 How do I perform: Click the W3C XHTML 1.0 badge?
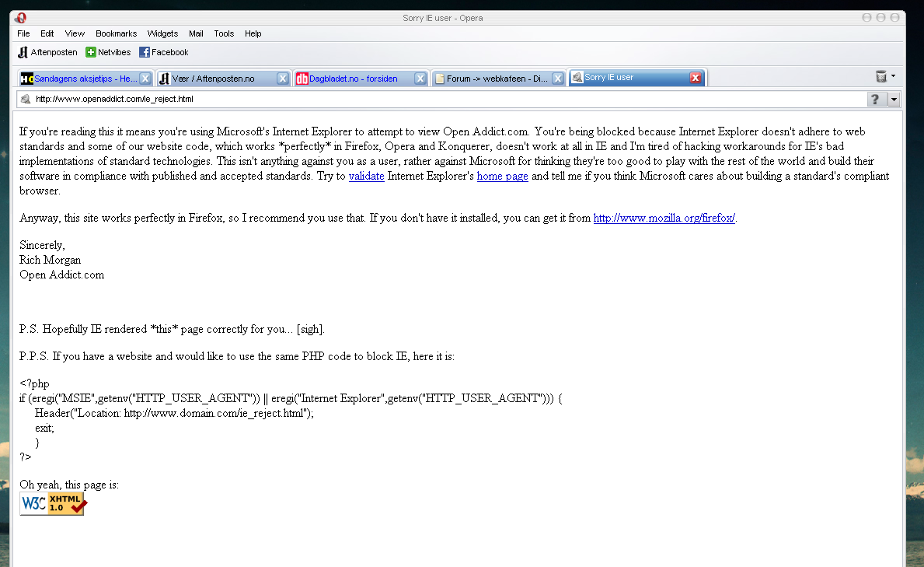[53, 504]
